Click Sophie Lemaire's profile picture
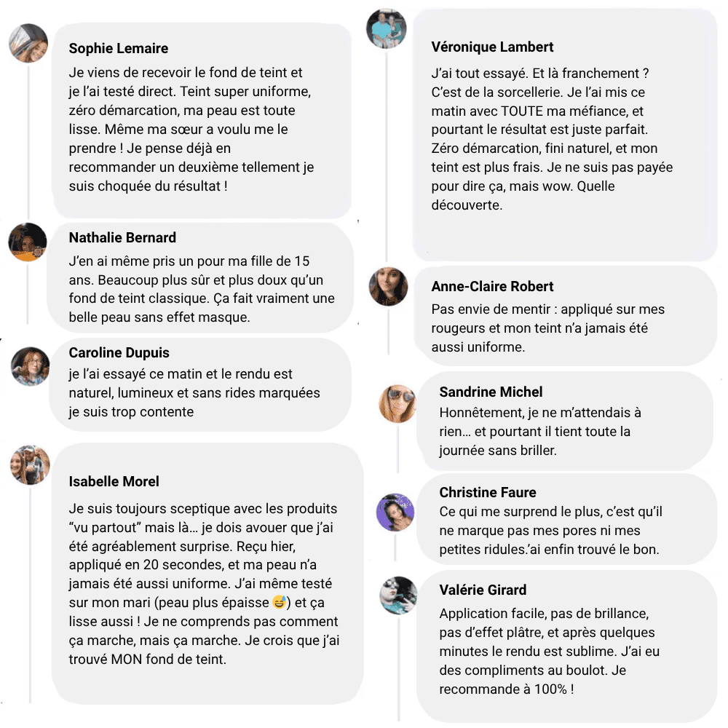Screen dimensions: 728x728 (28, 43)
